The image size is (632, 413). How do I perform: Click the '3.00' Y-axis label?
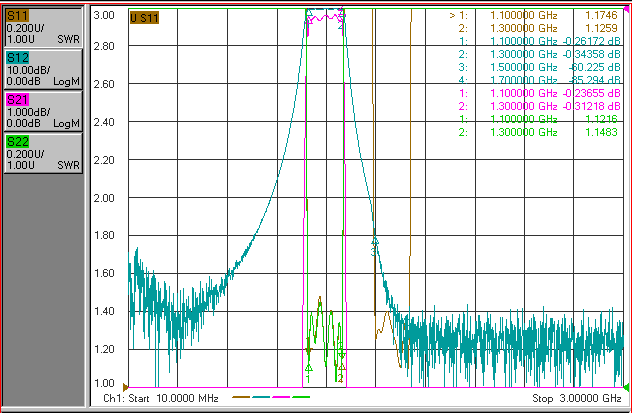(x=104, y=15)
